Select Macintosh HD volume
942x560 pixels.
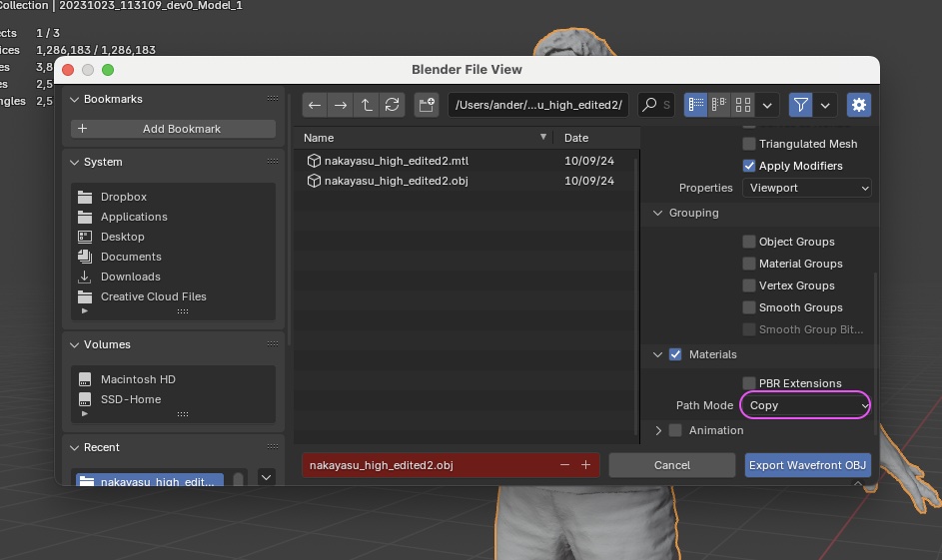coord(138,379)
